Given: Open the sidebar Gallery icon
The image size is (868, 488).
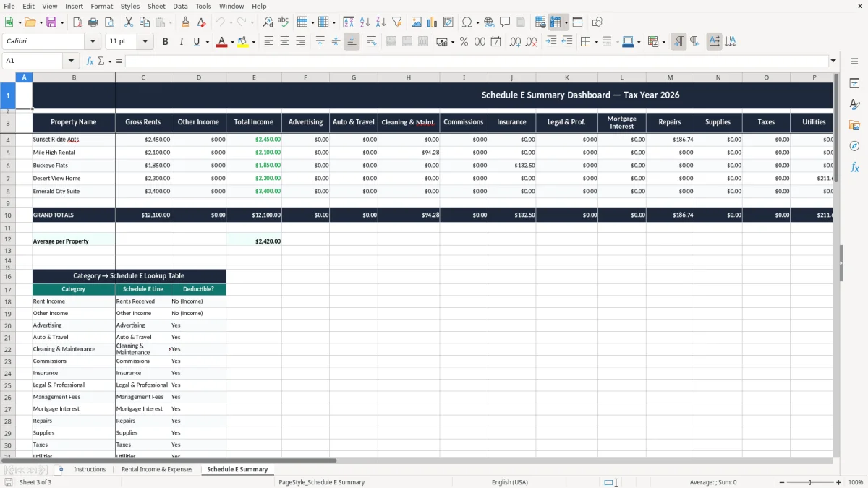Looking at the screenshot, I should (x=854, y=126).
